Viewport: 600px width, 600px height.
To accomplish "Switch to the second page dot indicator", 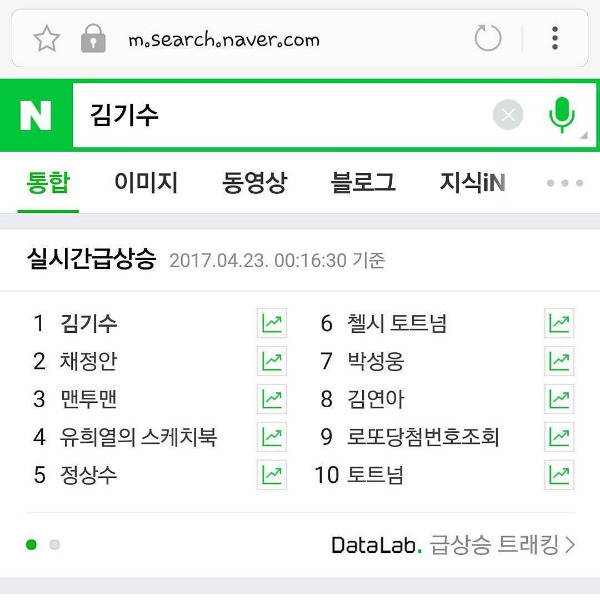I will pos(55,545).
